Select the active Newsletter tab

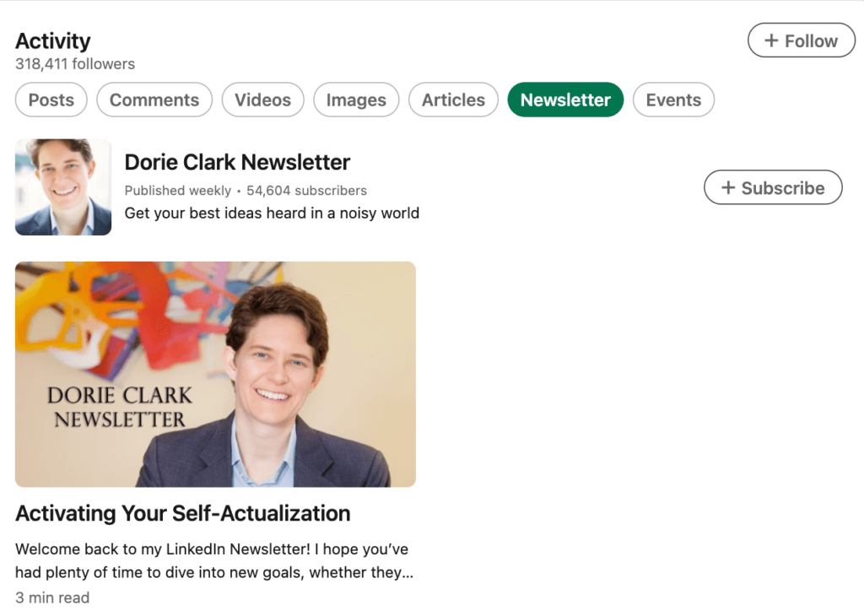coord(565,100)
